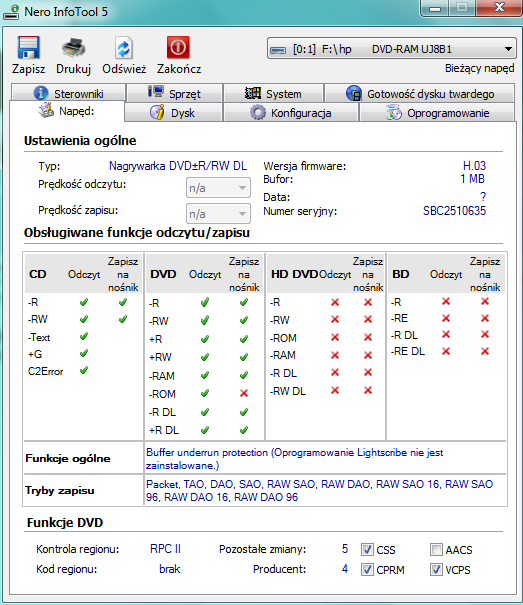Switch to the Sprzęt tab
This screenshot has height=605, width=523.
click(x=174, y=93)
